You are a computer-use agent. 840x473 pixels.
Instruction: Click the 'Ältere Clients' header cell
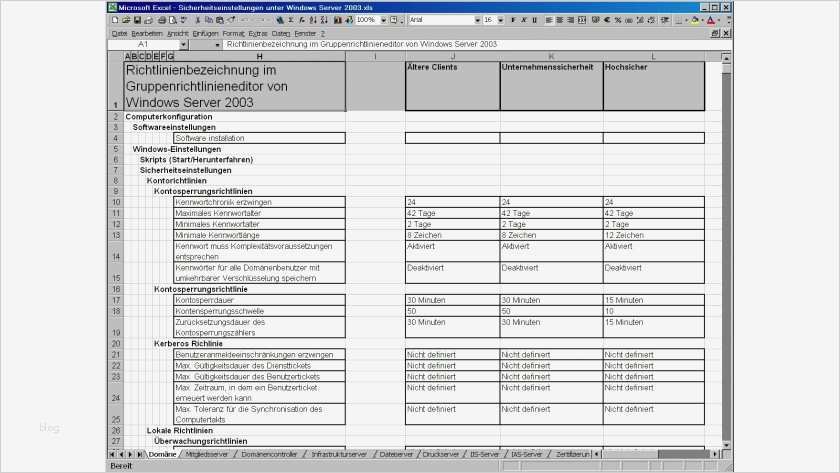(452, 86)
